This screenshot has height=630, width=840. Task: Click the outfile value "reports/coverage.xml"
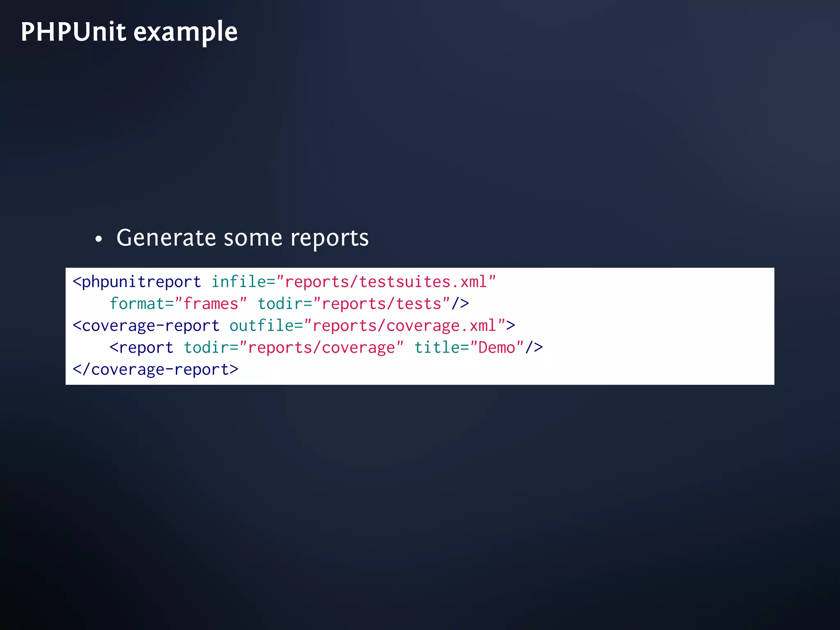click(404, 326)
